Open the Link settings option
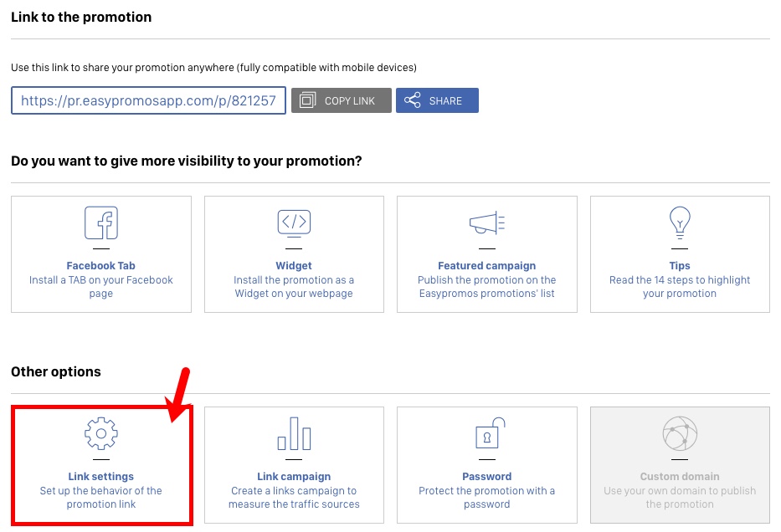Viewport: 781px width, 532px height. [100, 465]
